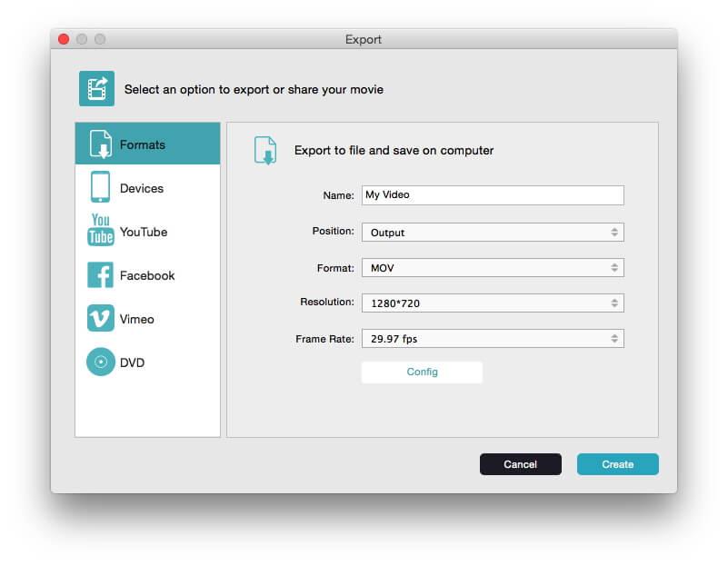Choose the Facebook sharing option
The width and height of the screenshot is (728, 566).
[x=147, y=274]
